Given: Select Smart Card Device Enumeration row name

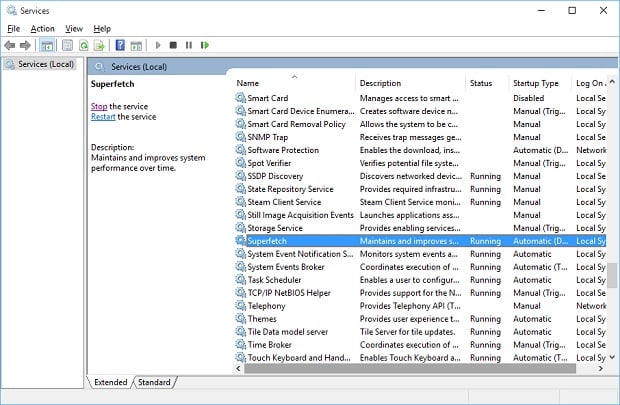Looking at the screenshot, I should (301, 111).
